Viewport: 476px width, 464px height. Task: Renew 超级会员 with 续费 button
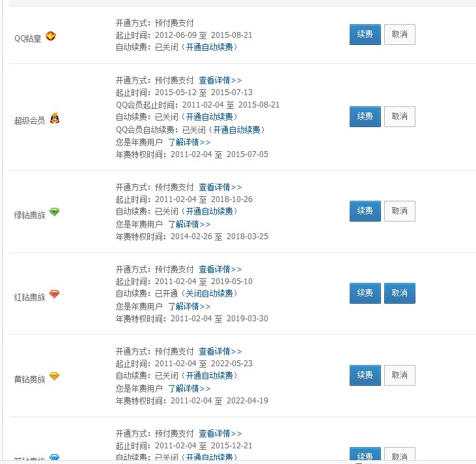point(365,117)
